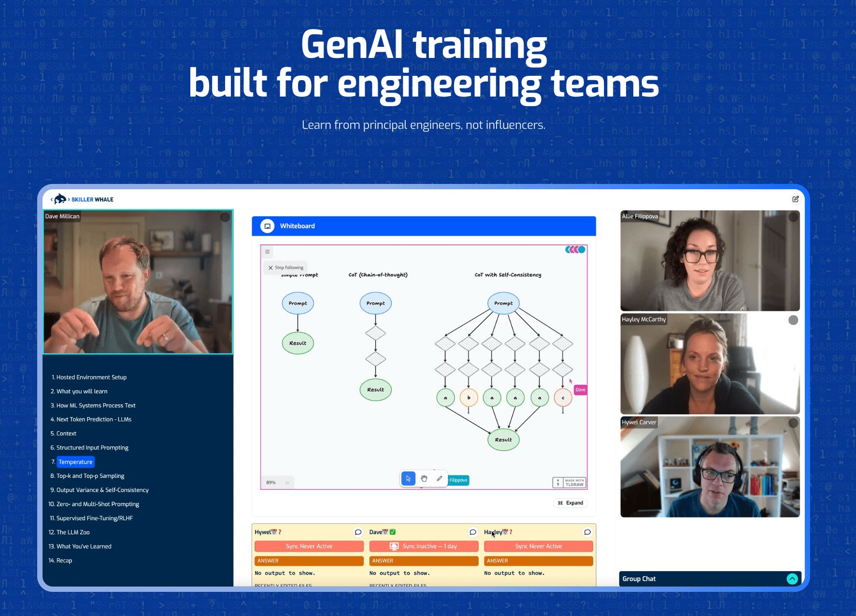
Task: Click collaborator avatars on the whiteboard
Action: [x=575, y=250]
